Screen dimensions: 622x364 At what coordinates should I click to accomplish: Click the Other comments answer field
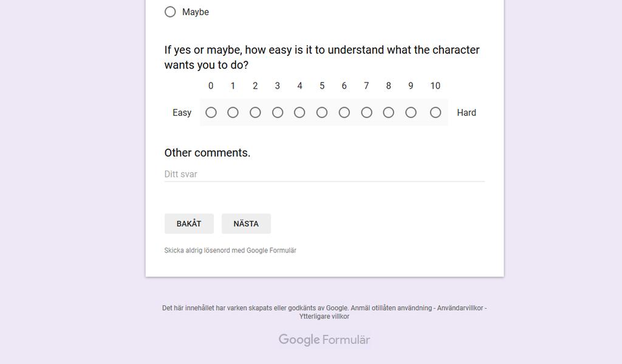click(324, 174)
